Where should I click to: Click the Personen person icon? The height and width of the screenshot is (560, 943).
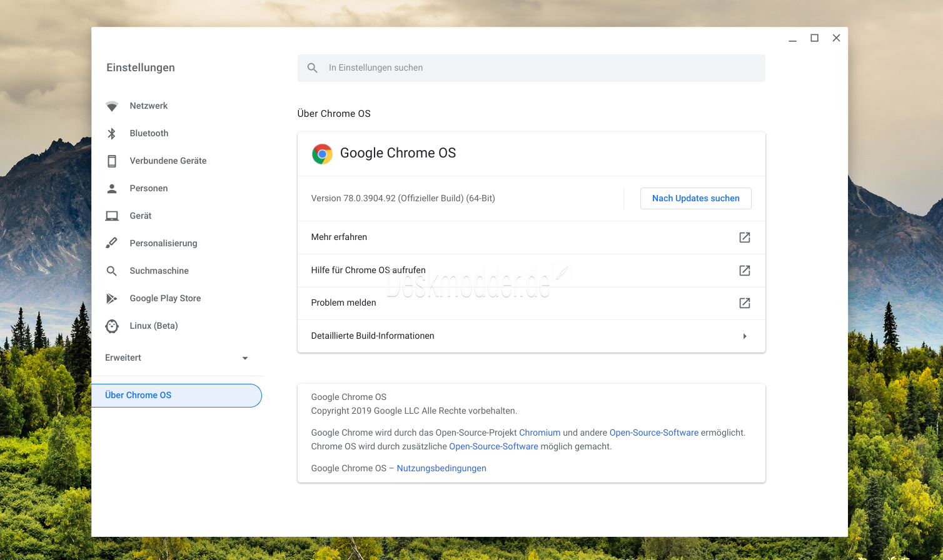pyautogui.click(x=112, y=188)
